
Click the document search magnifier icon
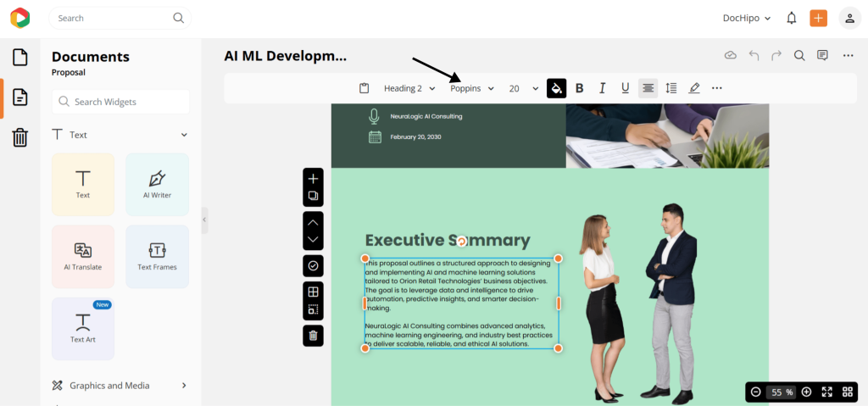[799, 55]
